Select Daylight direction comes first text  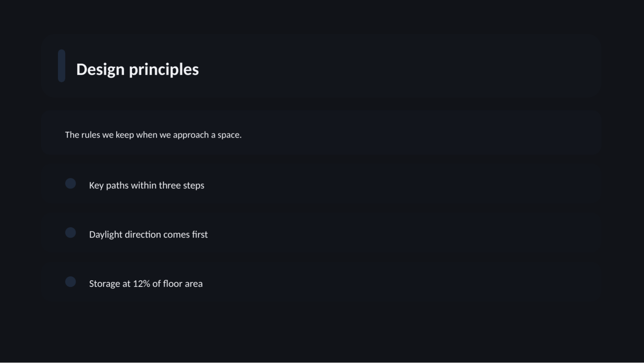click(148, 234)
